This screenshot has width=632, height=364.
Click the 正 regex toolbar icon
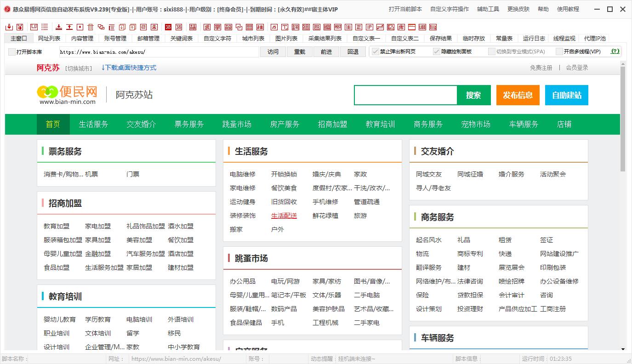tap(359, 27)
